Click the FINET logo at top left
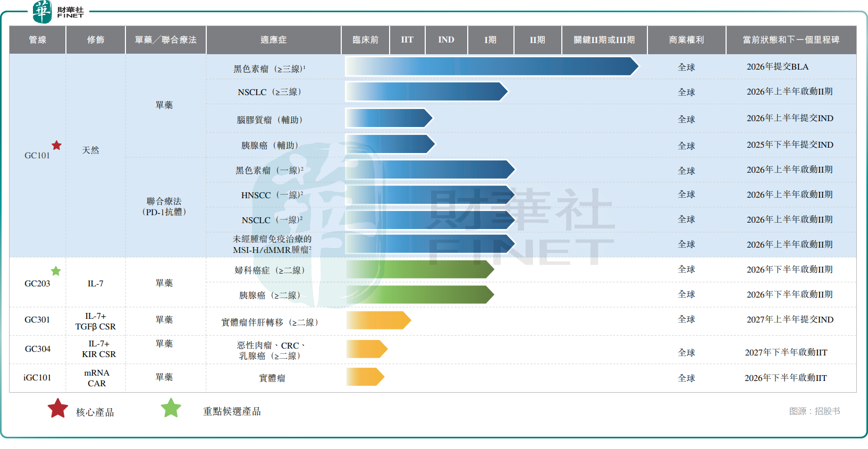 [57, 12]
